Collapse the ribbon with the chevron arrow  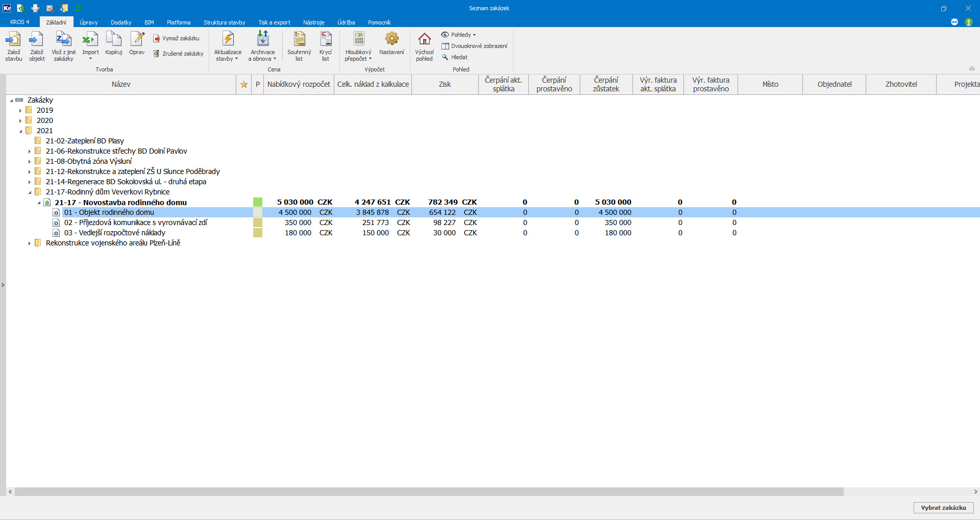tap(972, 69)
